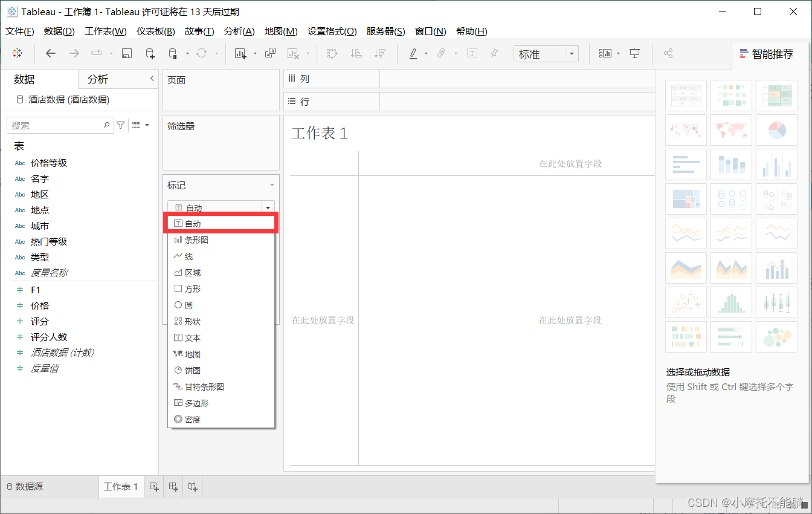812x514 pixels.
Task: Open the 设置格式(O) menu
Action: click(x=332, y=31)
